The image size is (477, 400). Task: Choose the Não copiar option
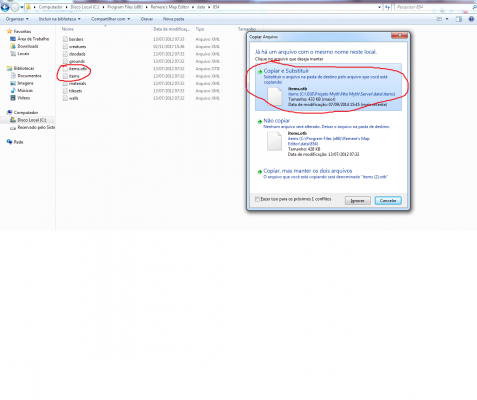coord(277,121)
